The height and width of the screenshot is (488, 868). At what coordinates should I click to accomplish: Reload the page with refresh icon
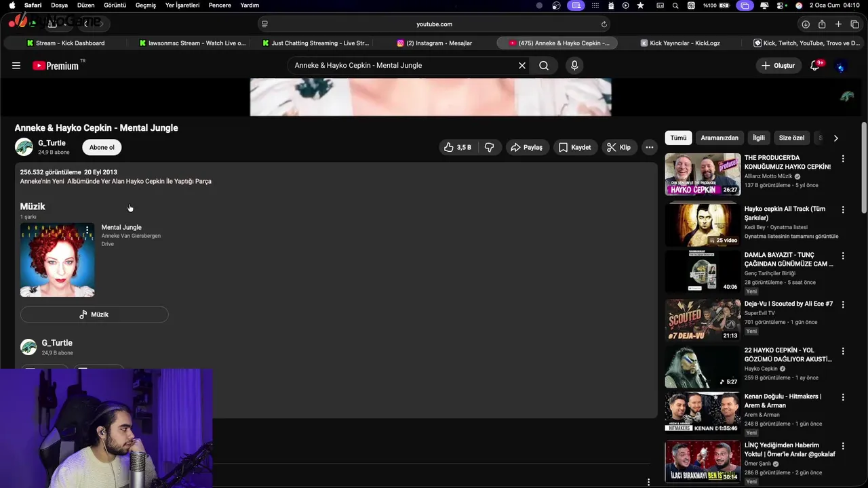click(604, 24)
